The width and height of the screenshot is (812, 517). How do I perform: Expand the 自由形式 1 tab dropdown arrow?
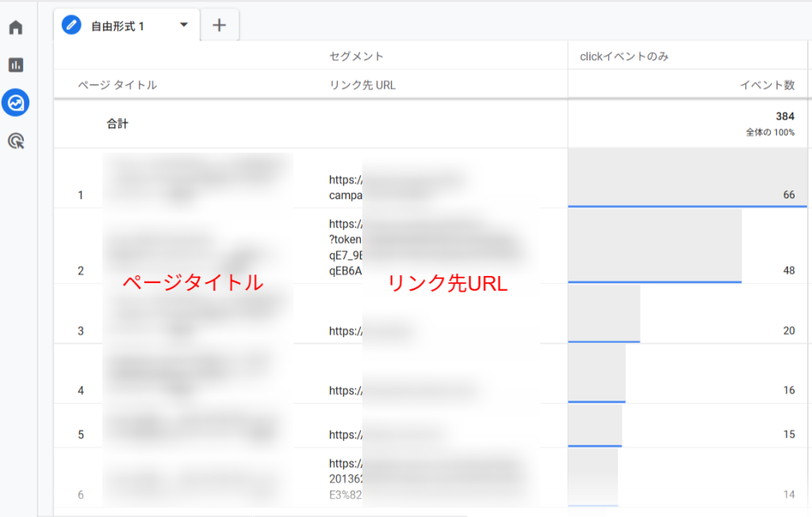[x=184, y=25]
